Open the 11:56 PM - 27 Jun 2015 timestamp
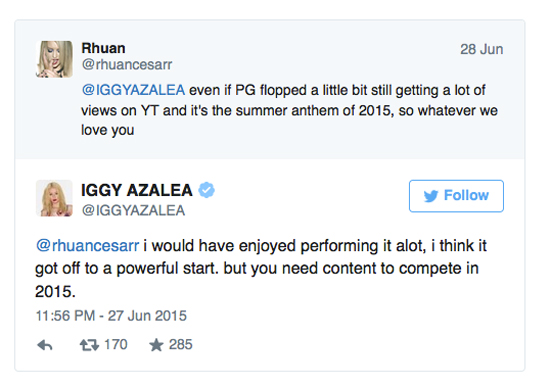 point(111,316)
